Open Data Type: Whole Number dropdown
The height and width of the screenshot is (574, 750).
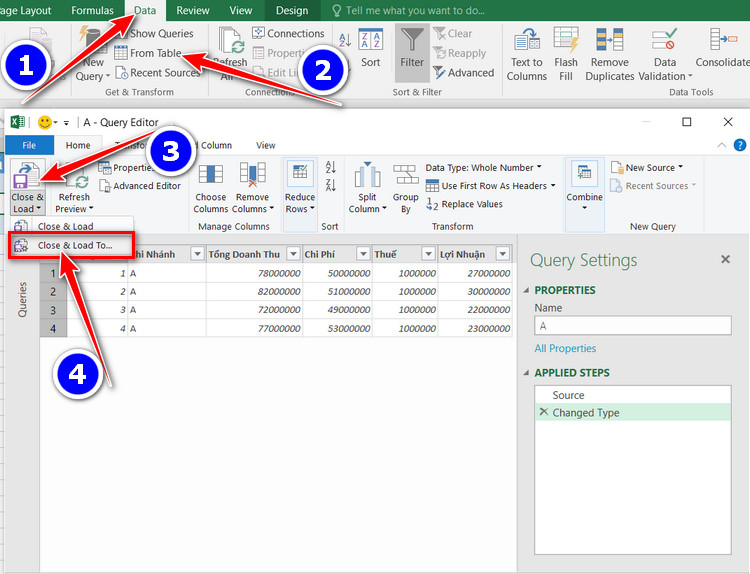pyautogui.click(x=483, y=167)
